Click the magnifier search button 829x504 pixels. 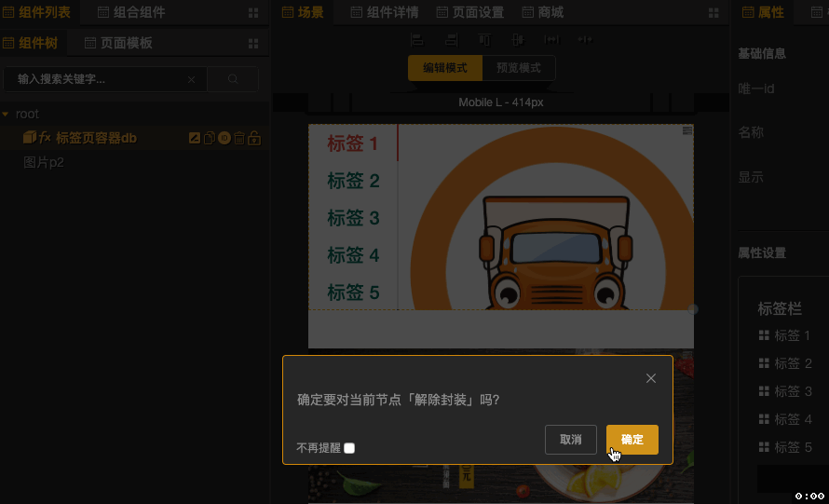[x=233, y=79]
